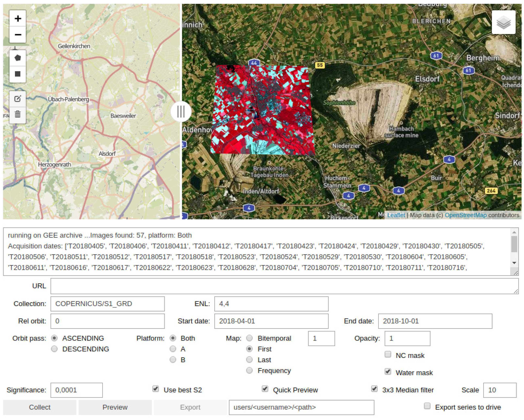Click the Collect button

40,407
